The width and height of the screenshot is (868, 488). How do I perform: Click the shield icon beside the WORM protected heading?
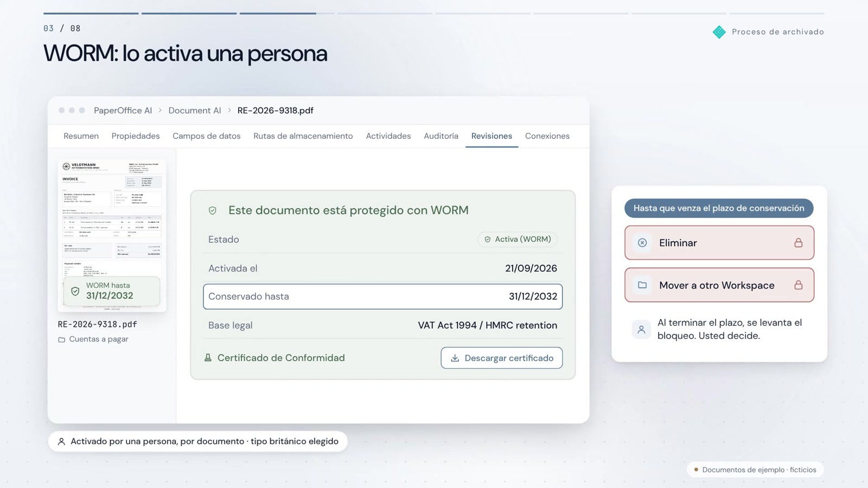(x=213, y=210)
